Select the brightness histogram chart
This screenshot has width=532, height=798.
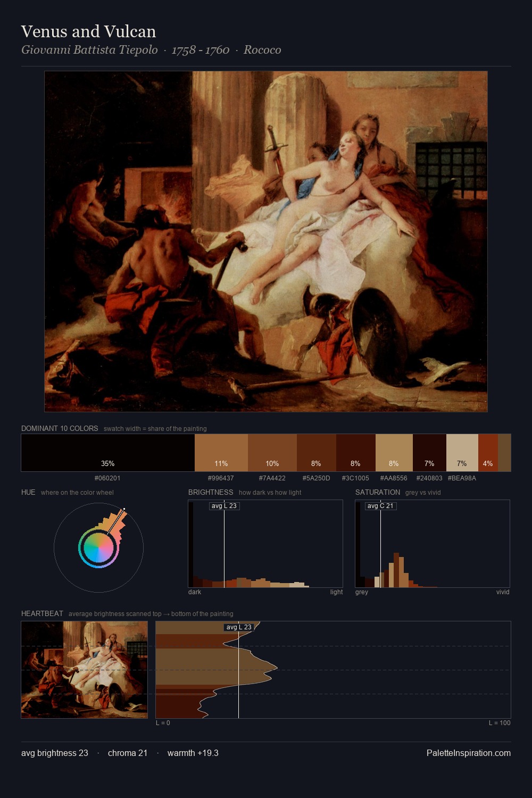tap(265, 544)
